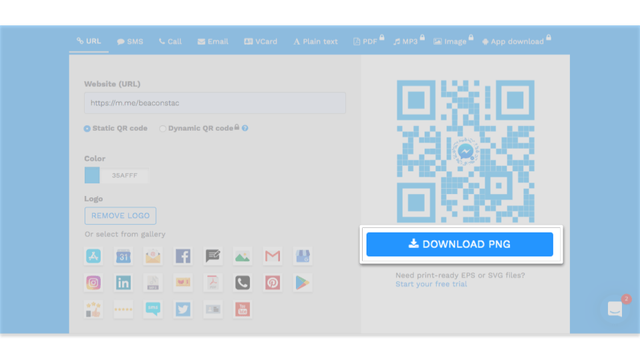The width and height of the screenshot is (640, 360).
Task: Click the Remove Logo button
Action: click(120, 216)
